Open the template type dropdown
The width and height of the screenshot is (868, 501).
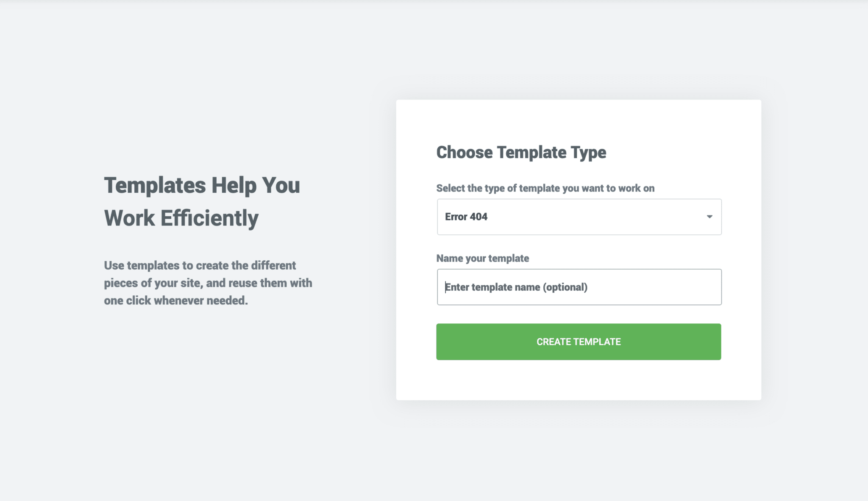pyautogui.click(x=579, y=217)
